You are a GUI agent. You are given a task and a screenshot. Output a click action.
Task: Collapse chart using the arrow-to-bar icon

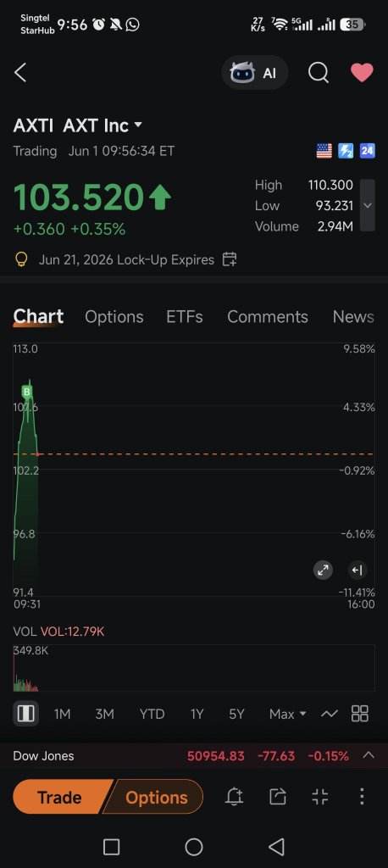tap(357, 570)
